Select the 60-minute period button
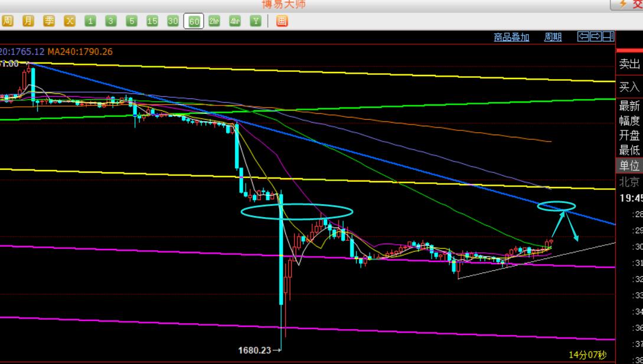 point(194,21)
